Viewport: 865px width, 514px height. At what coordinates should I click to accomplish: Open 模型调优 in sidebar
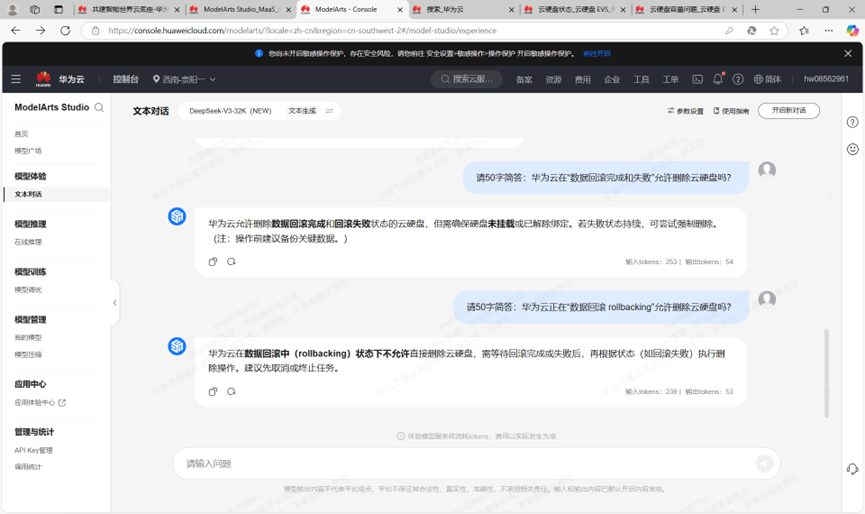[28, 290]
